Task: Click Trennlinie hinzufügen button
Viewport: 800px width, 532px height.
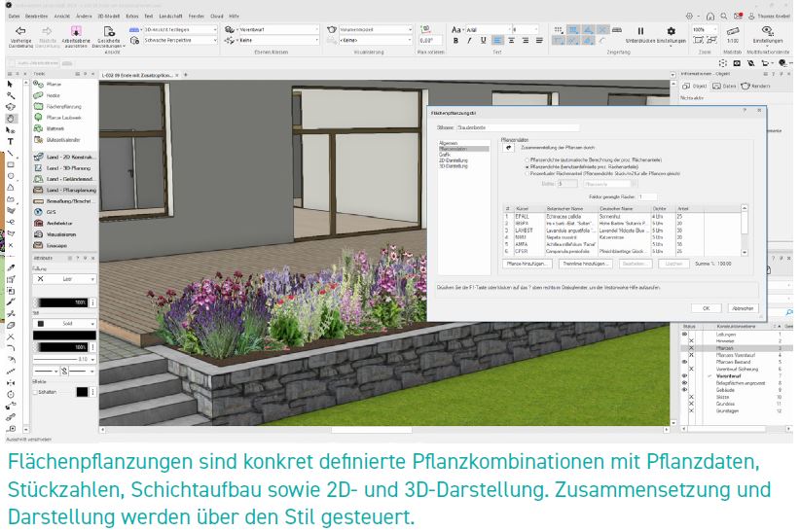Action: (x=585, y=264)
